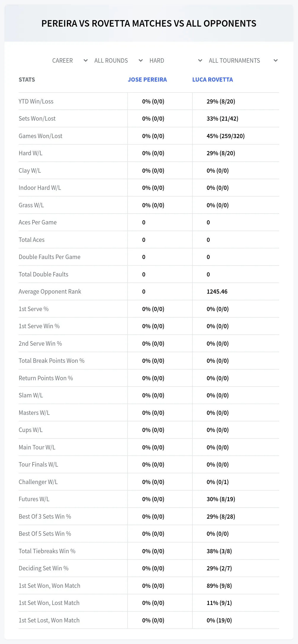Open Jose Pereira player link
The width and height of the screenshot is (298, 644).
[147, 80]
